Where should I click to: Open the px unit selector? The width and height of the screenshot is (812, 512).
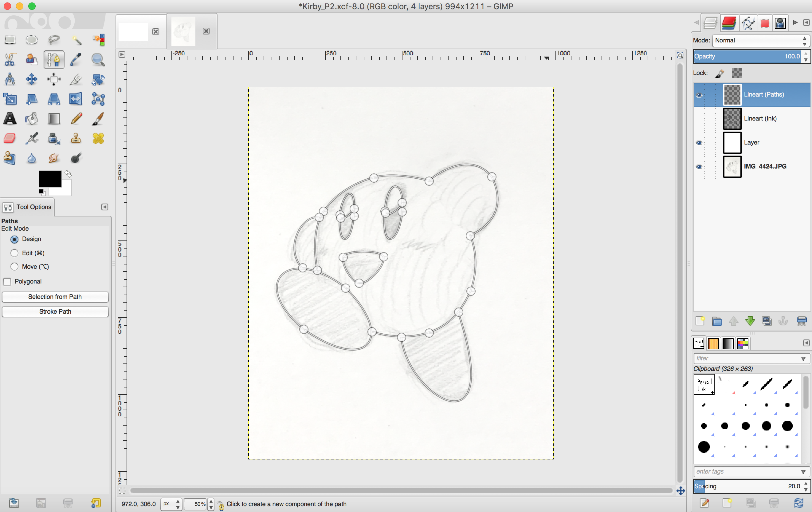171,504
